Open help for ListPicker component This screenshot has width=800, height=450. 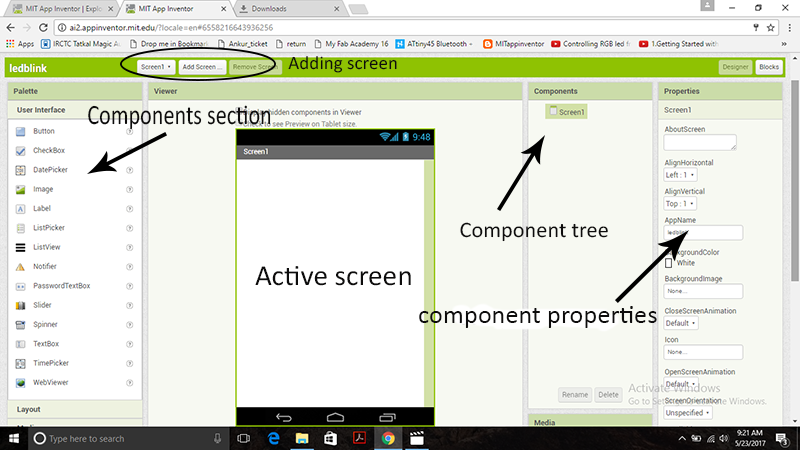pyautogui.click(x=130, y=229)
